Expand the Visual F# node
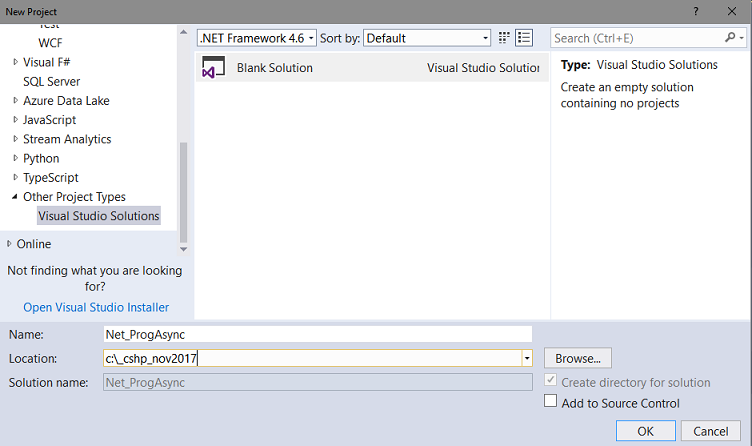 [15, 62]
